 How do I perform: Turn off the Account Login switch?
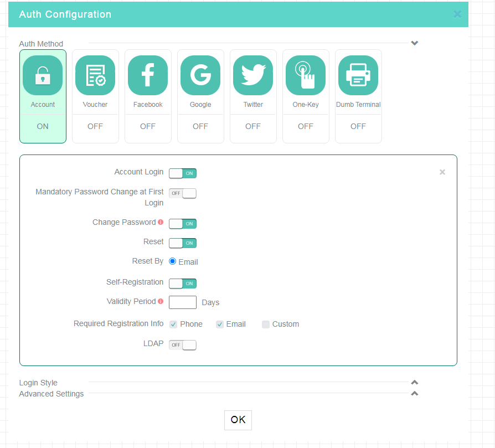(183, 173)
